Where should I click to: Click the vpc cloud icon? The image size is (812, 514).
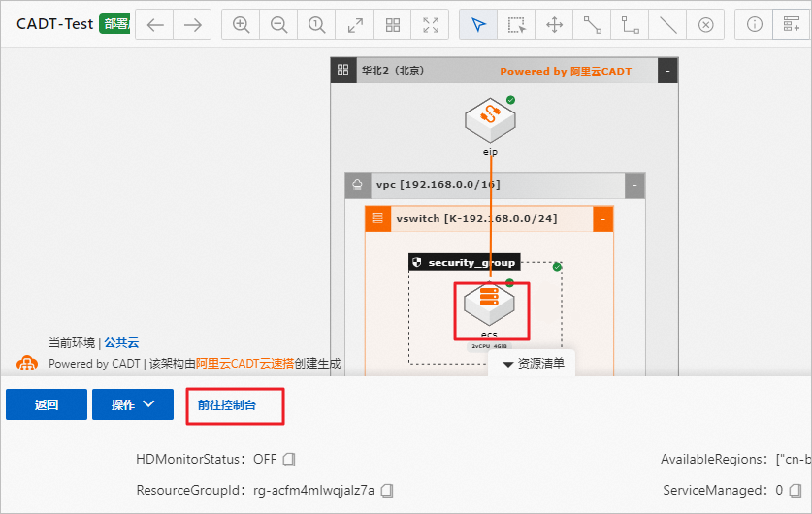[357, 185]
